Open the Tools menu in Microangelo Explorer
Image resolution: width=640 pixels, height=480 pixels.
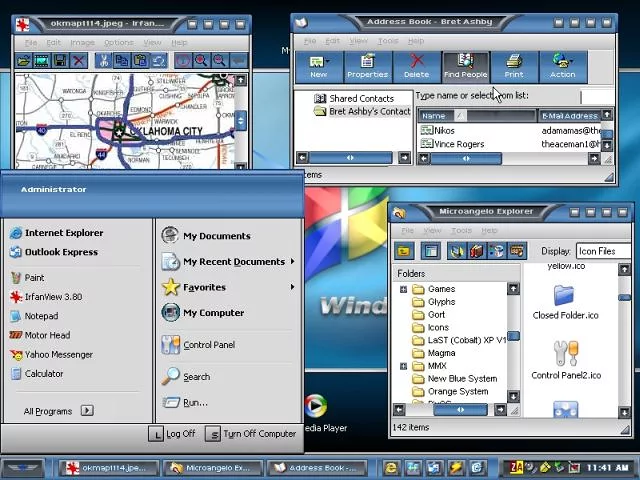pyautogui.click(x=461, y=230)
